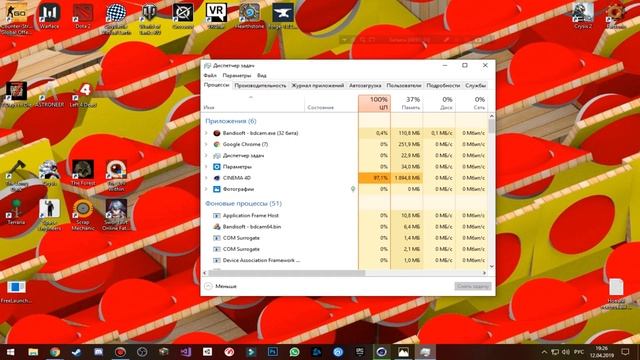This screenshot has width=640, height=360.
Task: Select the Space Engineers desktop icon
Action: (49, 215)
